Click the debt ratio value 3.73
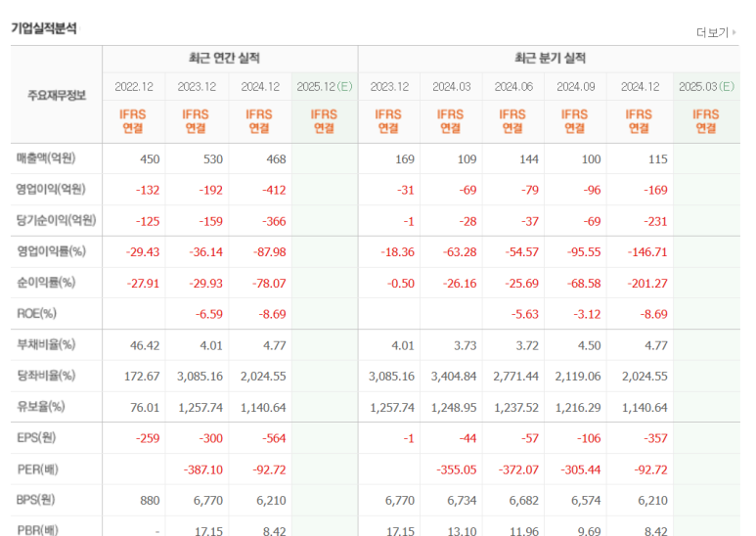756x536 pixels. click(x=465, y=345)
